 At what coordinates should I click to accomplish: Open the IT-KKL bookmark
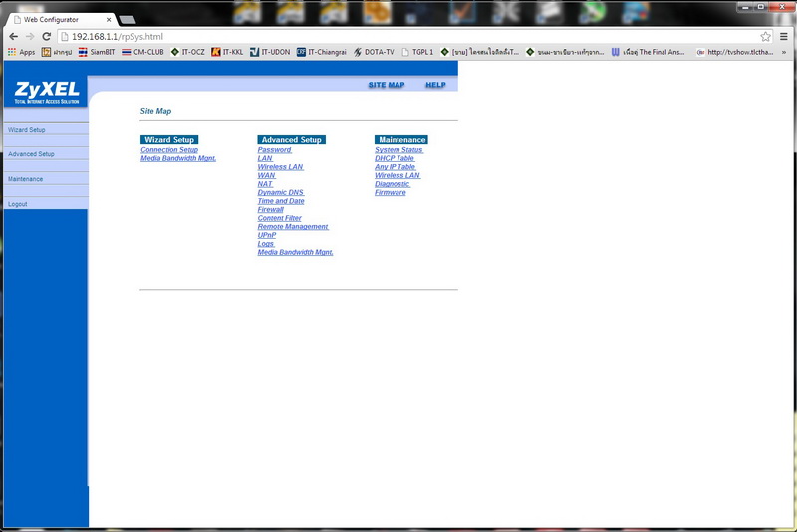click(227, 52)
